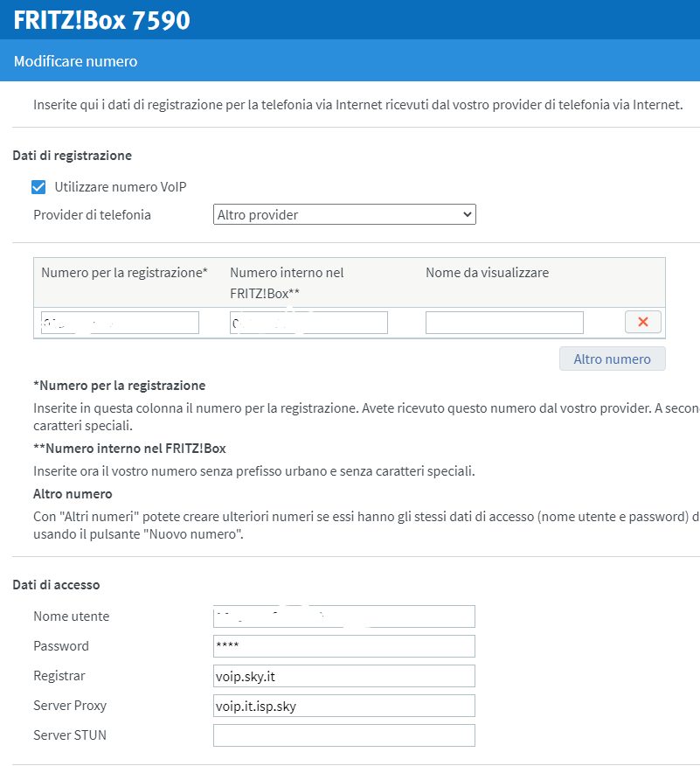This screenshot has height=766, width=700.
Task: Click the bold **Numero interno nel FRITZ!Box help heading
Action: [x=129, y=449]
